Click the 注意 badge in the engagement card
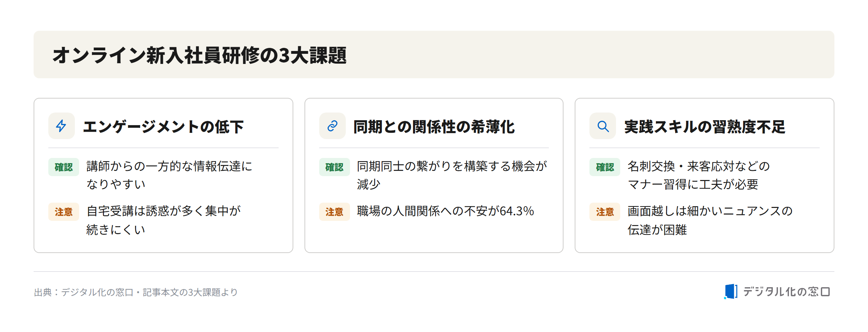 pos(64,212)
